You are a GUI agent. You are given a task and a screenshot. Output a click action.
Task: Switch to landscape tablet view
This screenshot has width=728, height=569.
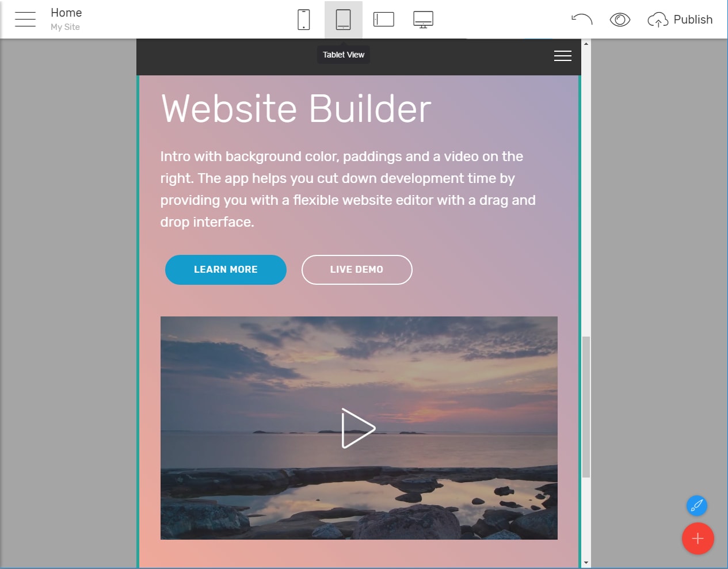(x=383, y=20)
